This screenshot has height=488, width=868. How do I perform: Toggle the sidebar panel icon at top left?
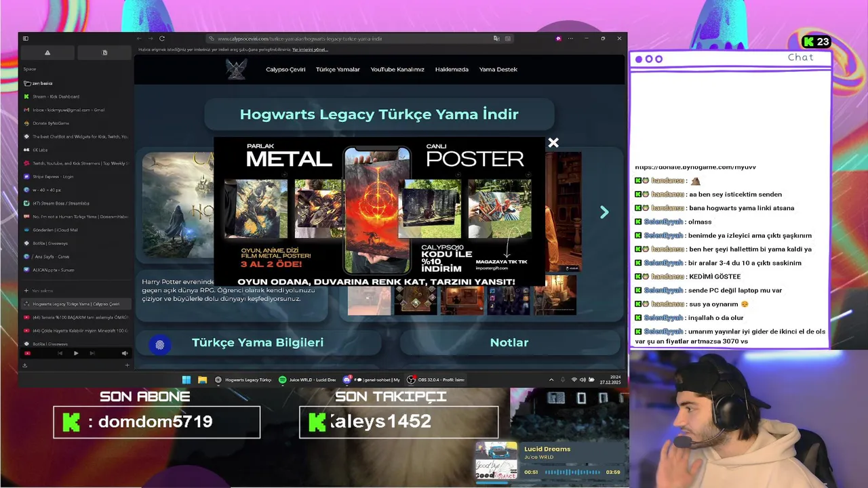[26, 39]
